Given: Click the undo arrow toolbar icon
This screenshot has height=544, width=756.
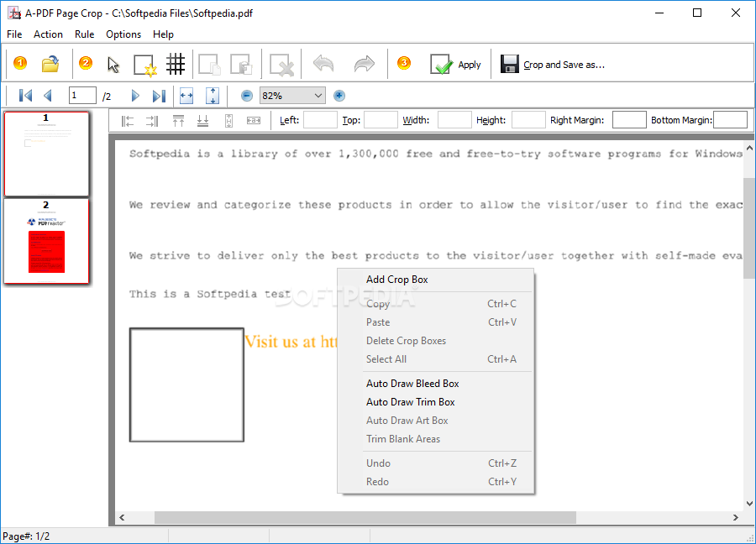Looking at the screenshot, I should point(323,64).
